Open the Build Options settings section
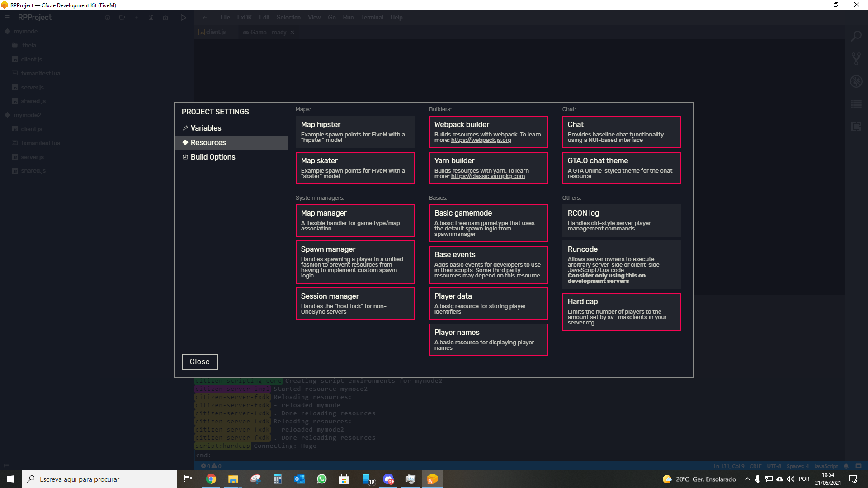This screenshot has height=488, width=868. (x=231, y=157)
